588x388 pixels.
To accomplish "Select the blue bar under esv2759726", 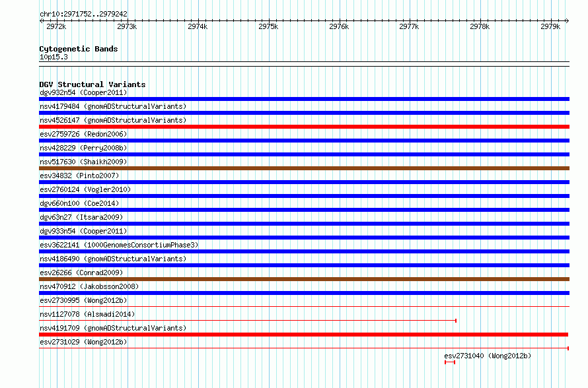I will point(304,141).
